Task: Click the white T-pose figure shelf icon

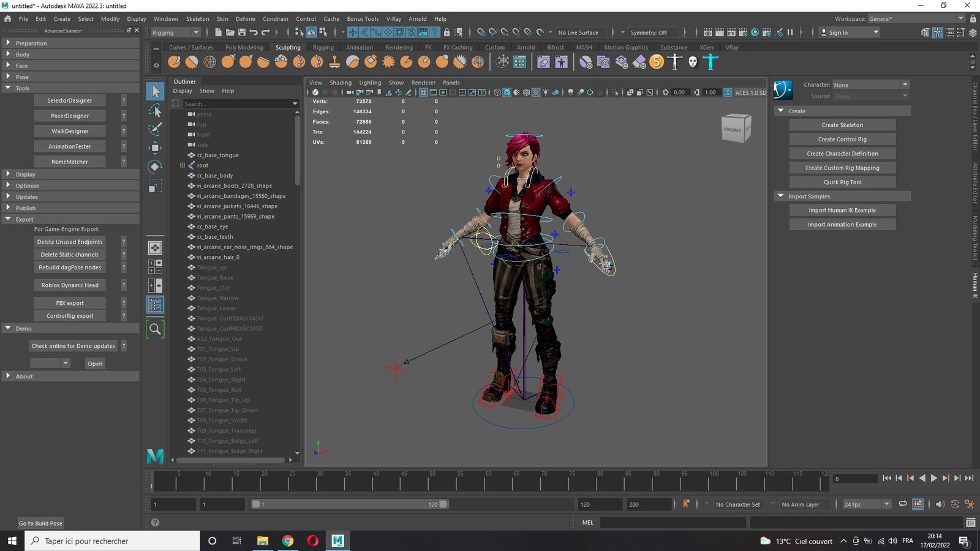Action: click(x=674, y=62)
